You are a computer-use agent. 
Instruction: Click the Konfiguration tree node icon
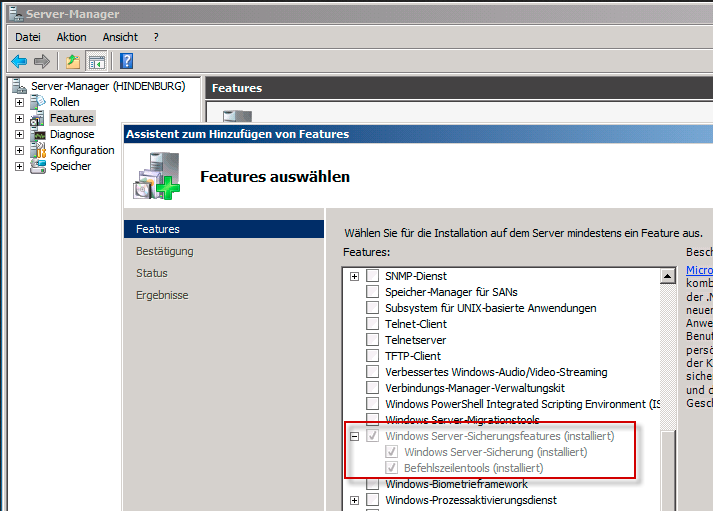pos(38,150)
